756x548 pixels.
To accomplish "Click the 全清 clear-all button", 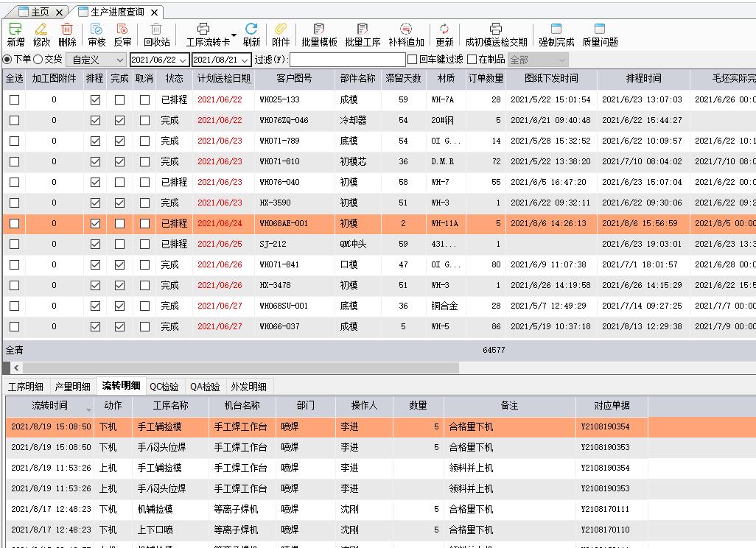I will point(15,351).
